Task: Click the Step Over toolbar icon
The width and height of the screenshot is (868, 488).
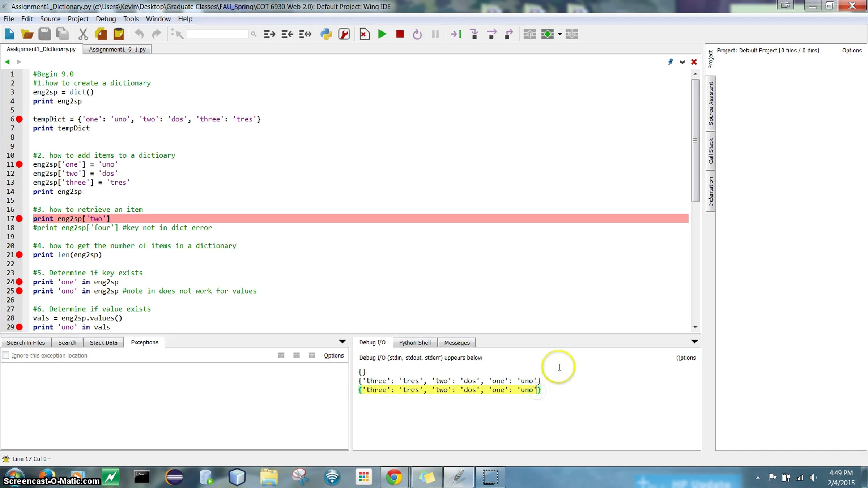Action: coord(492,34)
